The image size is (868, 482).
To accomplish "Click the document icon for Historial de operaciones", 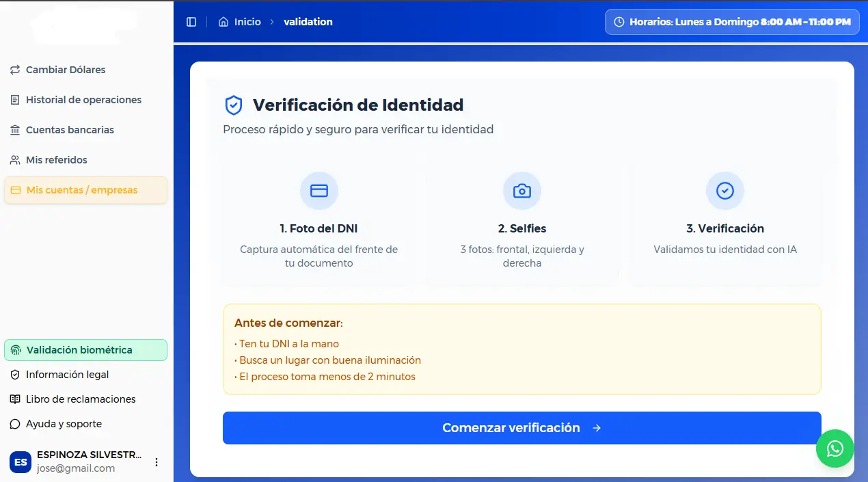I will coord(15,100).
